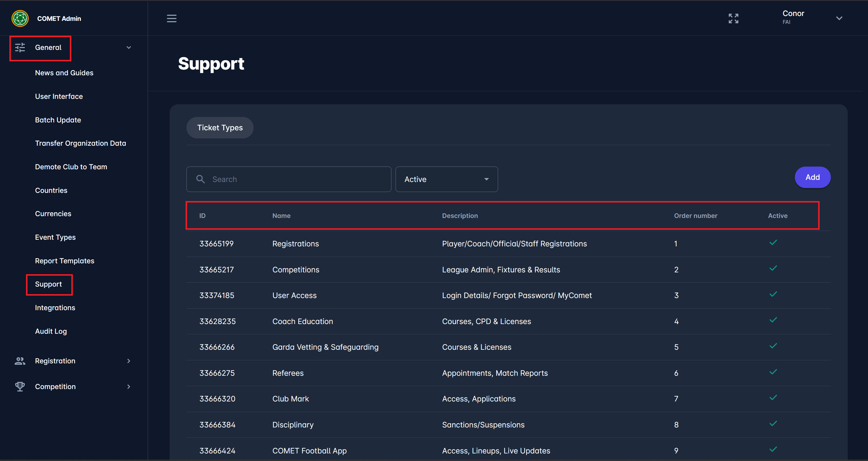Image resolution: width=868 pixels, height=461 pixels.
Task: Click the search magnifier icon
Action: [x=200, y=179]
